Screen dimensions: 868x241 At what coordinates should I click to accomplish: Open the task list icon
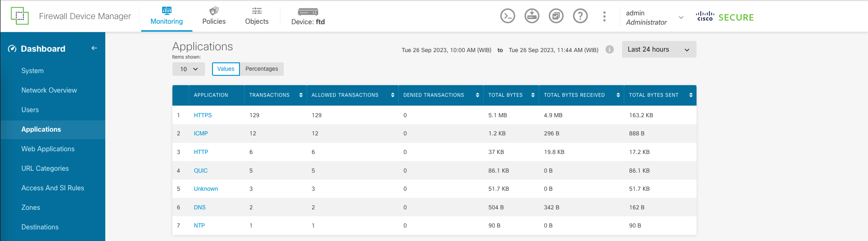[x=556, y=16]
